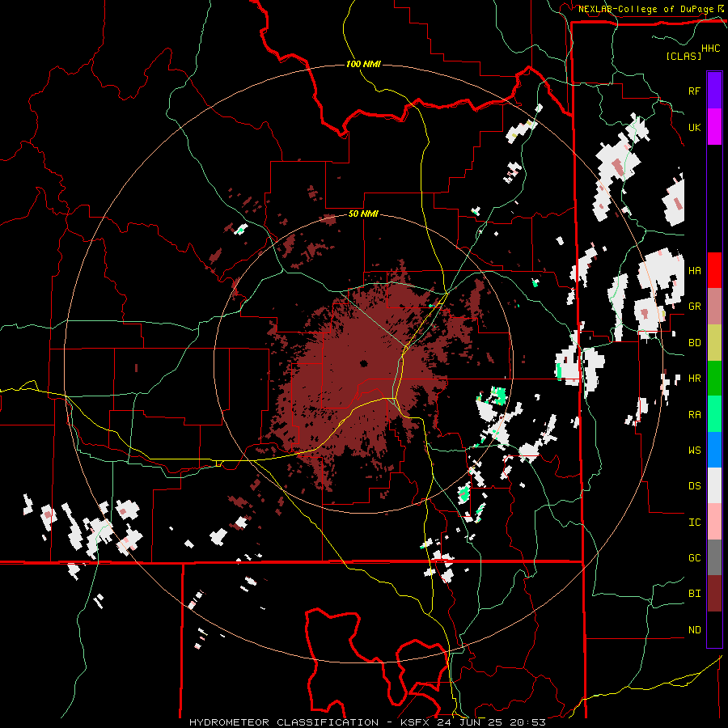Click the HHC product label

pos(710,49)
